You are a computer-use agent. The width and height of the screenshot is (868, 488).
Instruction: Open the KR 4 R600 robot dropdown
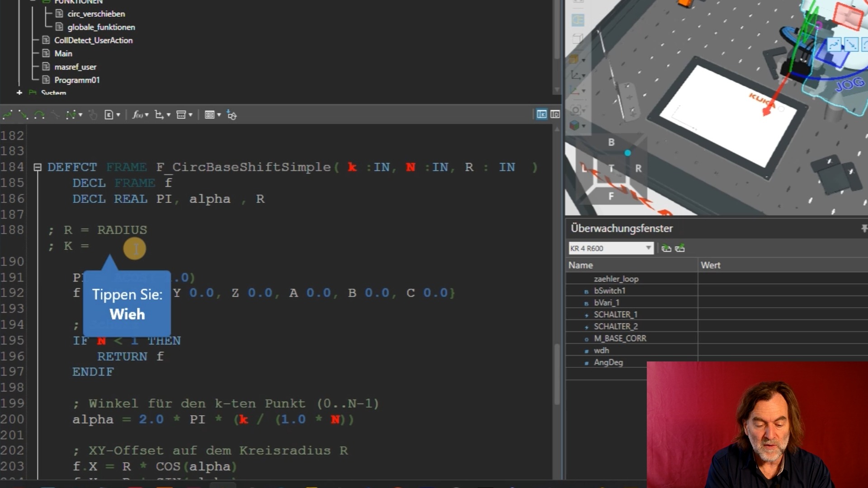click(x=648, y=248)
